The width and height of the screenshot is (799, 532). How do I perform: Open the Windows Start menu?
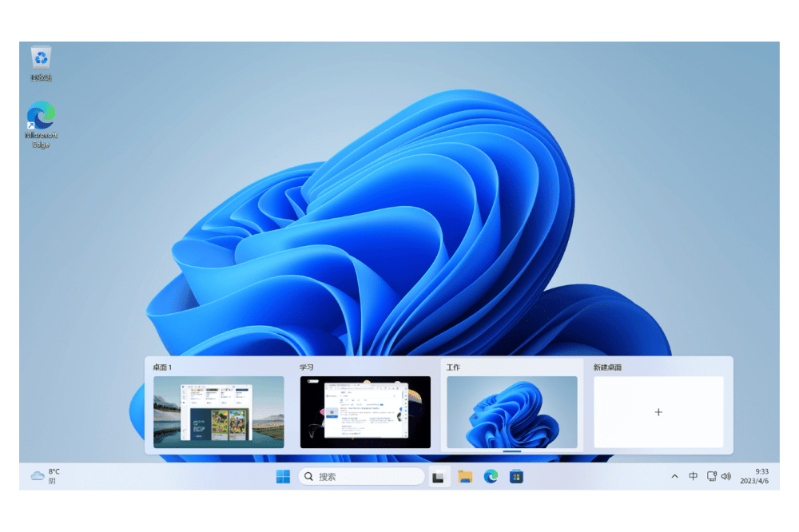283,477
